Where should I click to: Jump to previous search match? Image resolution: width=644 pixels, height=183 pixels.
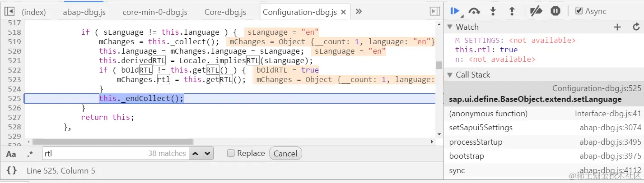pyautogui.click(x=195, y=154)
